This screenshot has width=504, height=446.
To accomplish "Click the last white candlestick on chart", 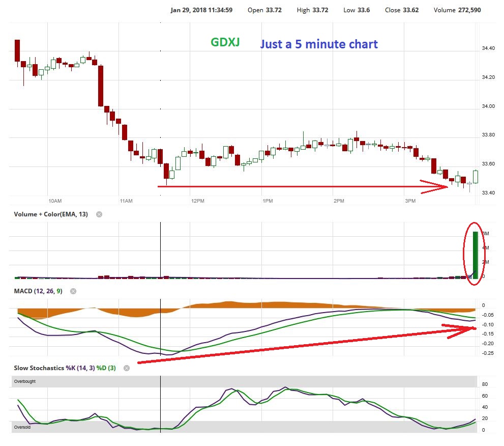I will coord(476,177).
